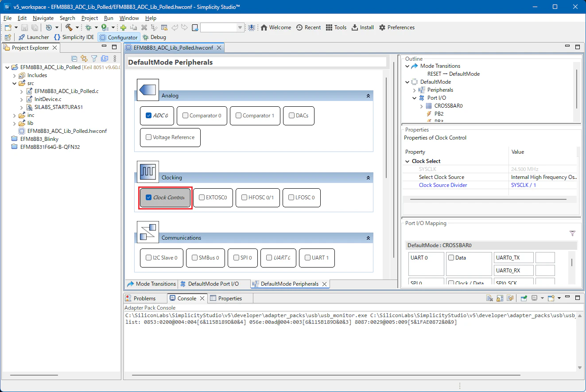Open the Tools grid icon
Viewport: 586px width, 392px height.
(x=329, y=27)
